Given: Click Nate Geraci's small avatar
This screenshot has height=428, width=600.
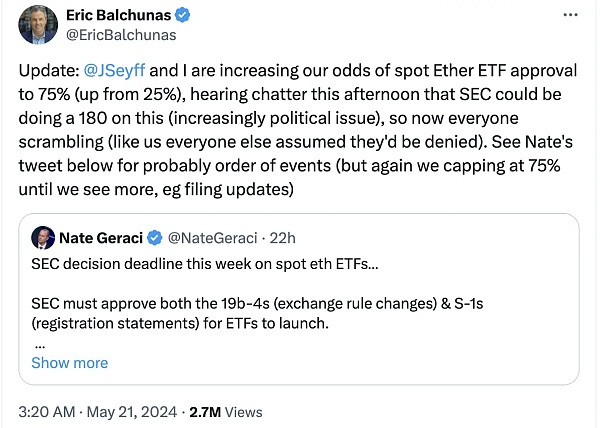Looking at the screenshot, I should pos(43,238).
